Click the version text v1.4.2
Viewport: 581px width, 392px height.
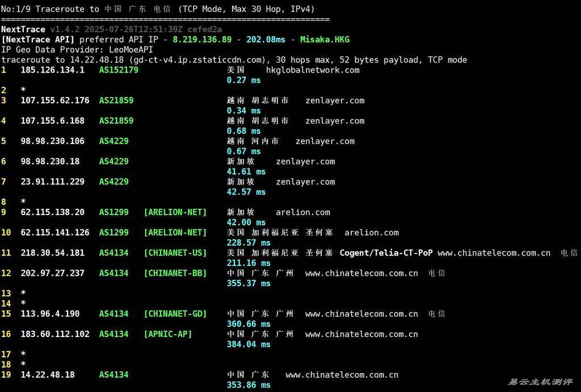65,29
